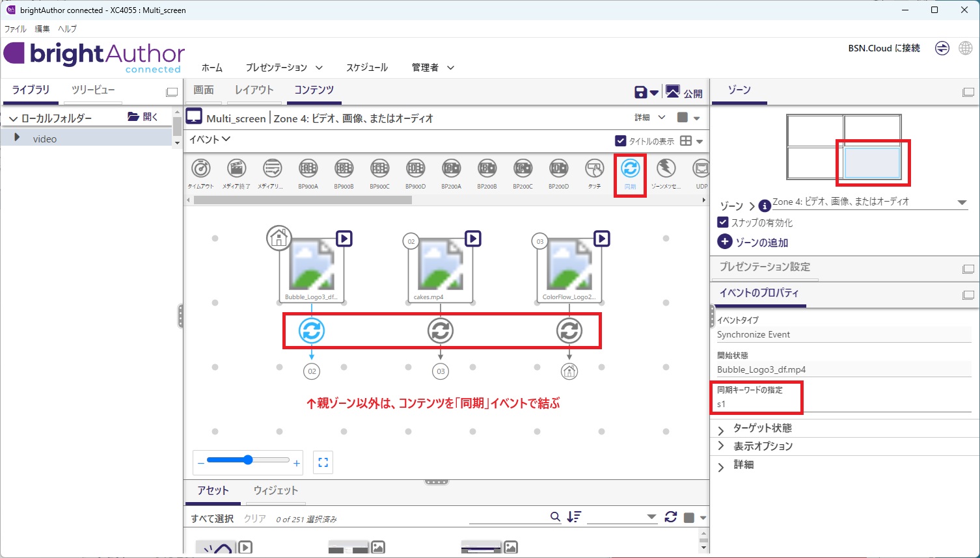The width and height of the screenshot is (980, 558).
Task: Switch to the 画面 tab
Action: (x=204, y=90)
